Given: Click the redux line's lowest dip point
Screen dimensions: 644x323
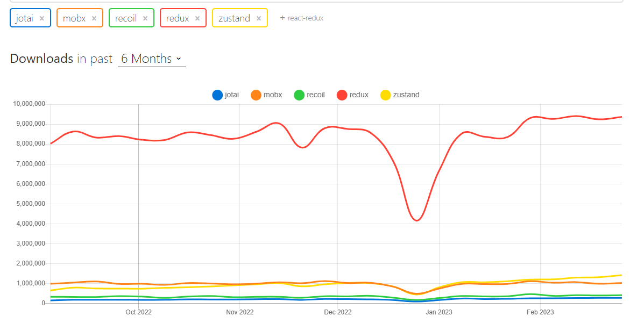Looking at the screenshot, I should (417, 220).
